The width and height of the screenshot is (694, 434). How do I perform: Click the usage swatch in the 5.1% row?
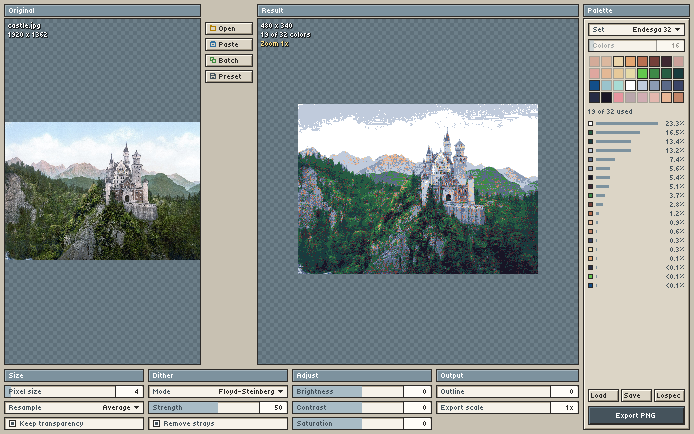pyautogui.click(x=590, y=187)
